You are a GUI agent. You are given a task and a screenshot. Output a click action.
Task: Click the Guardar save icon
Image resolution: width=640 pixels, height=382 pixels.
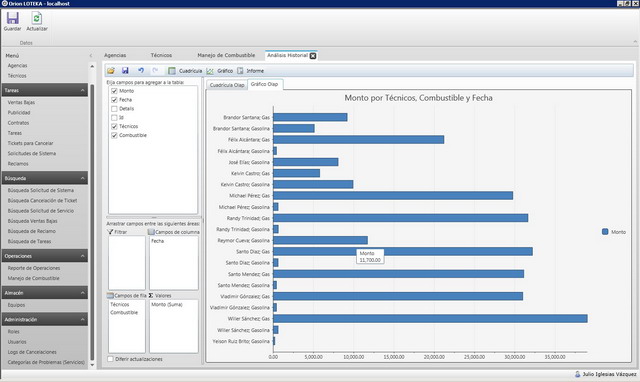pos(12,18)
